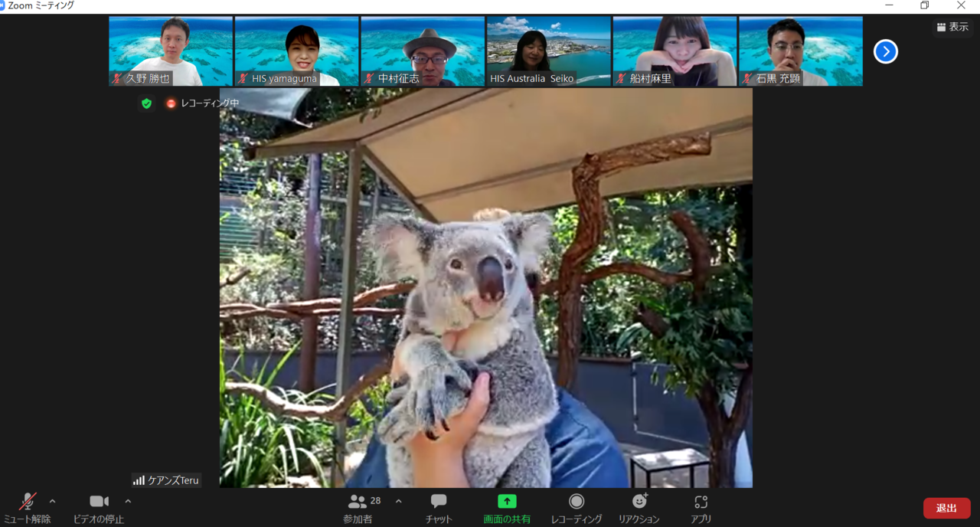The image size is (980, 527).
Task: Select HIS yamaguma video thumbnail
Action: point(296,51)
